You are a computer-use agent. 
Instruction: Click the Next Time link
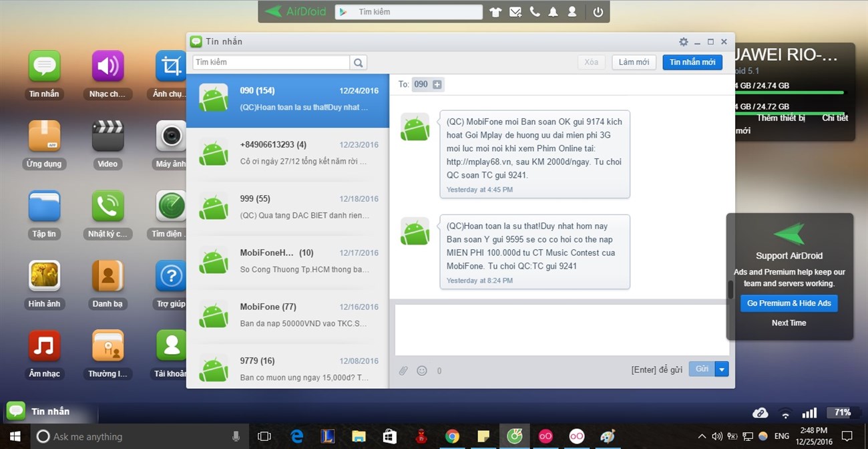789,323
